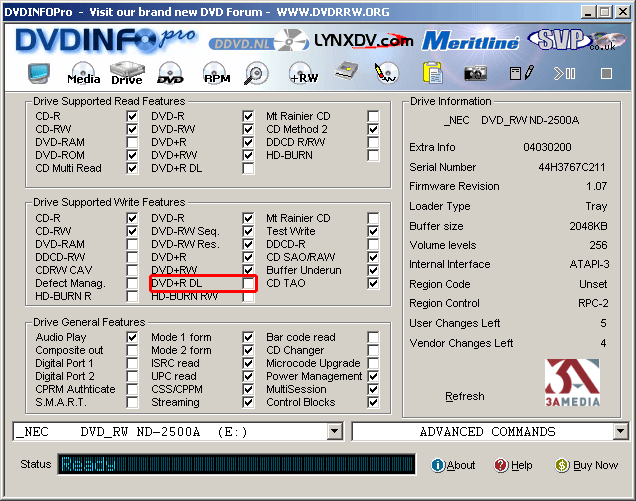Click the Serial Number value 44H3767C211
Image resolution: width=636 pixels, height=501 pixels.
[x=572, y=167]
